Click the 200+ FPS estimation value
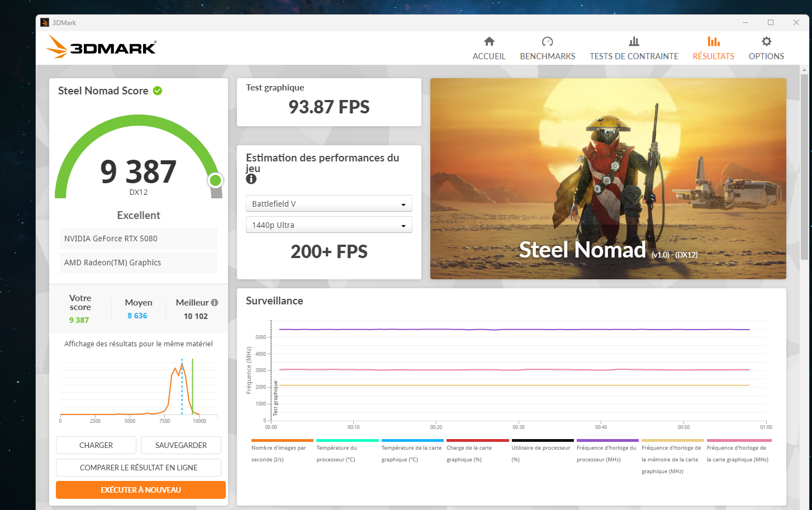812x510 pixels. (x=329, y=252)
